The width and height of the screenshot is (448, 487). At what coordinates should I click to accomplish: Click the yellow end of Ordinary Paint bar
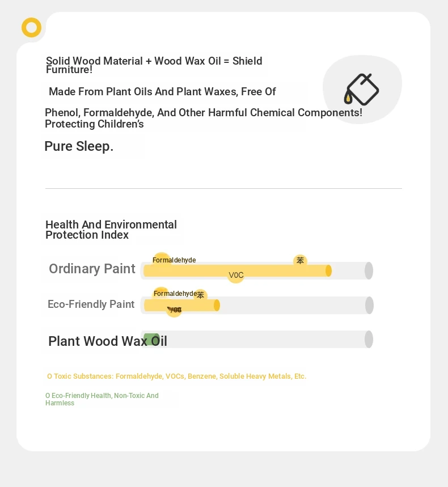point(328,270)
